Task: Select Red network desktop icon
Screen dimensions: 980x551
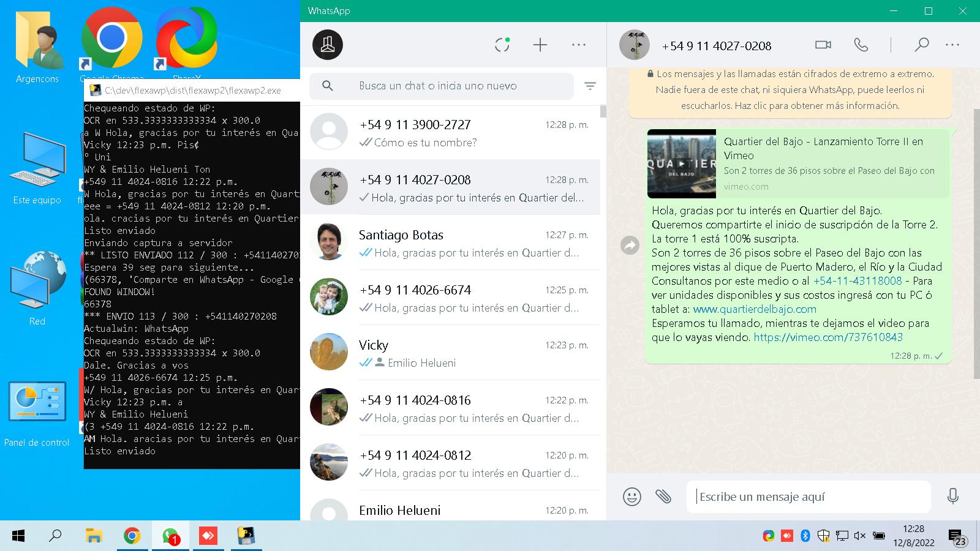Action: pos(37,288)
